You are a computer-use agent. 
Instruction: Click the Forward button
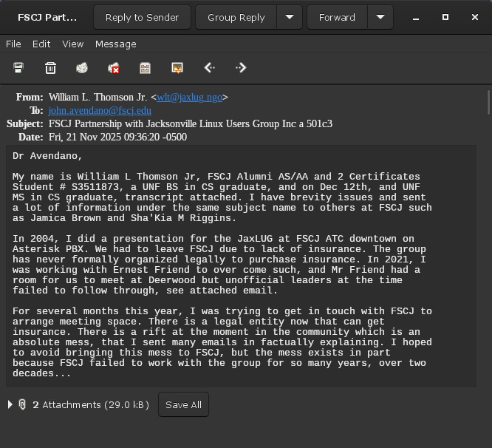click(337, 17)
